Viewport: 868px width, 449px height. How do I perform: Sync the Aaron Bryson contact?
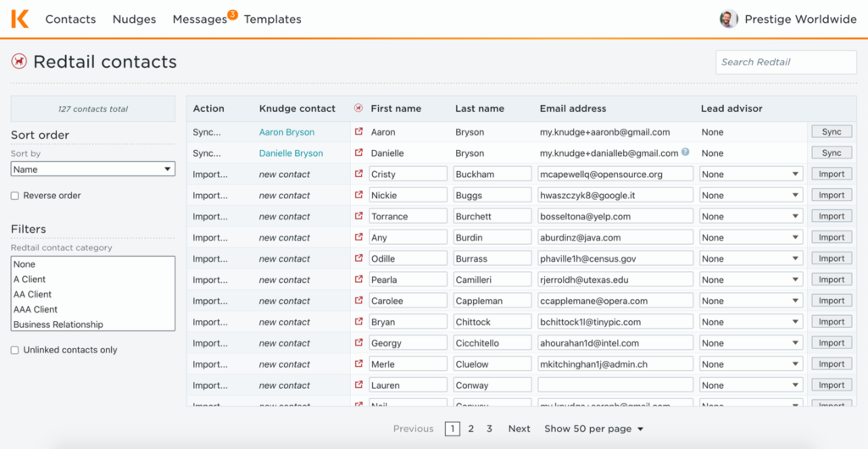tap(832, 131)
